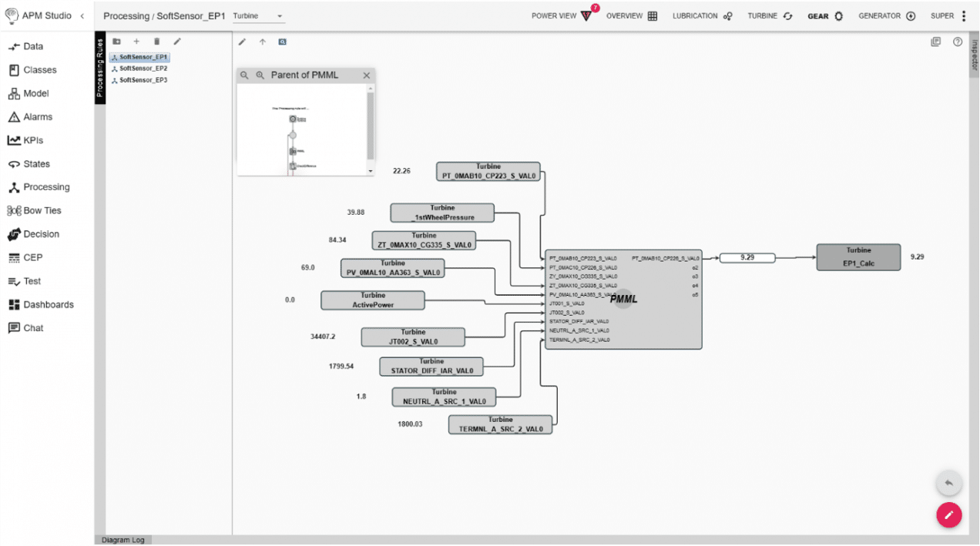Open the help question mark icon
Viewport: 980px width, 546px height.
click(x=958, y=42)
